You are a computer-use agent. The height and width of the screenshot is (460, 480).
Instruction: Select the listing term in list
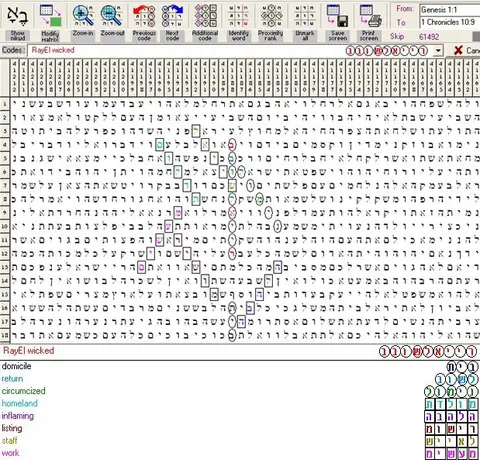pos(12,428)
